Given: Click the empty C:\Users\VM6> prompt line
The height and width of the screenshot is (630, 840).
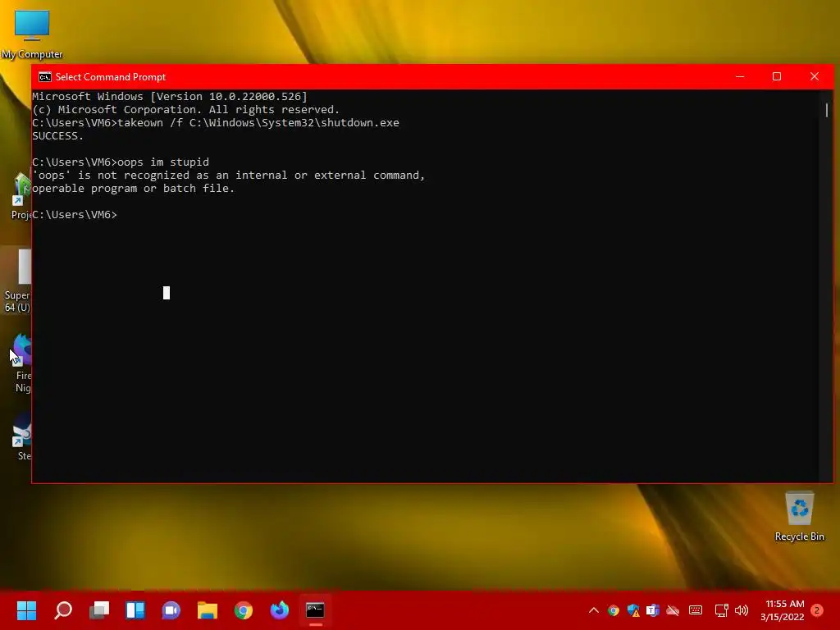Looking at the screenshot, I should pyautogui.click(x=75, y=215).
